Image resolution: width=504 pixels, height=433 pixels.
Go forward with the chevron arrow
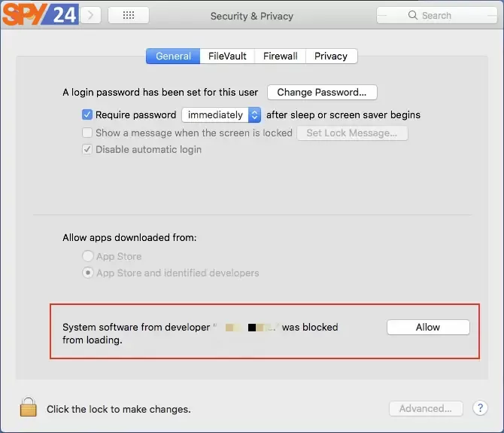[90, 15]
